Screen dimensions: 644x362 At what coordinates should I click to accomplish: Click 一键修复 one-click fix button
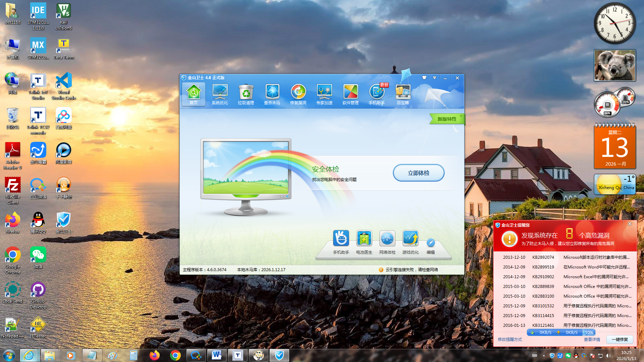tap(620, 340)
